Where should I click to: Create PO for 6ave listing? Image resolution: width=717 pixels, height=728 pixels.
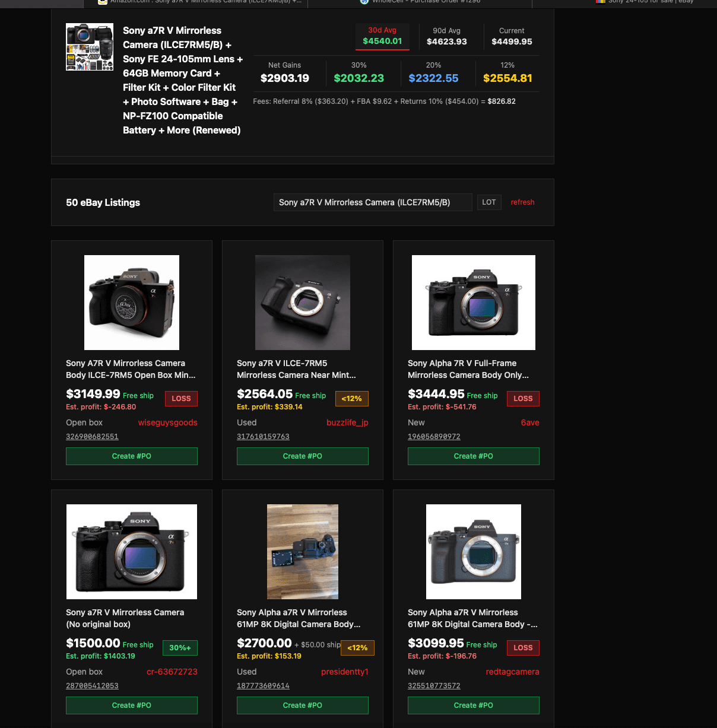click(474, 456)
